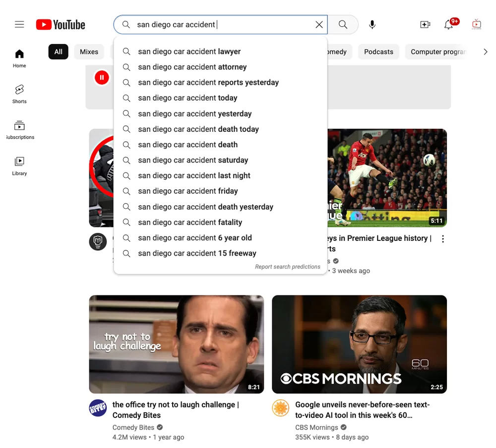Pick the suggestion ending in '15 freeway'

[x=221, y=253]
